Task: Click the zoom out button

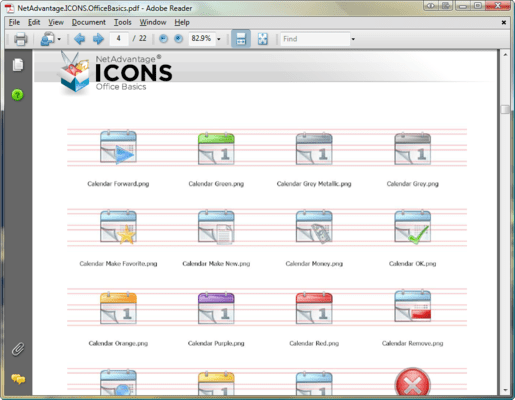Action: [x=163, y=39]
